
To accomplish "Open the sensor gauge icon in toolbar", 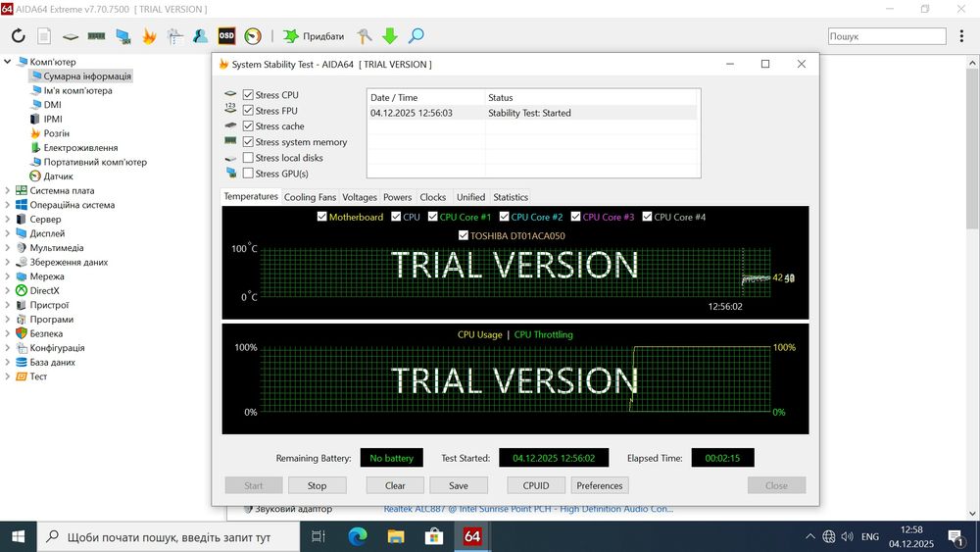I will click(253, 36).
